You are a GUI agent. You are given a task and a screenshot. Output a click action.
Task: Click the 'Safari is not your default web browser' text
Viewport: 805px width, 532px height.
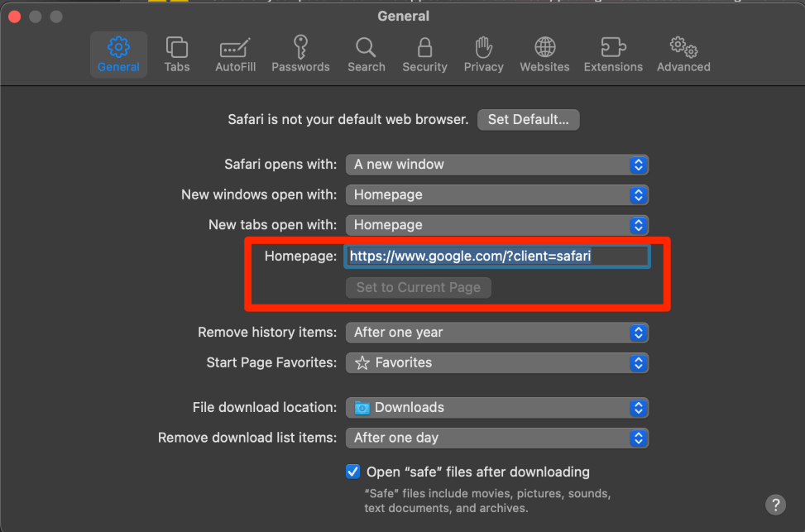point(348,120)
